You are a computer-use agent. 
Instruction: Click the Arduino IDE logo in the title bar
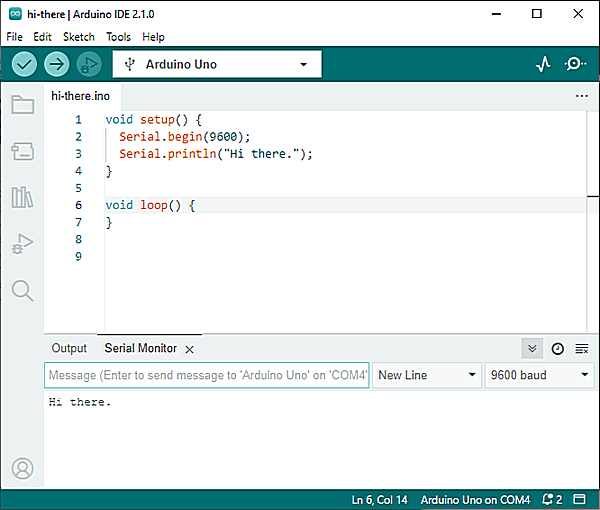(x=15, y=14)
